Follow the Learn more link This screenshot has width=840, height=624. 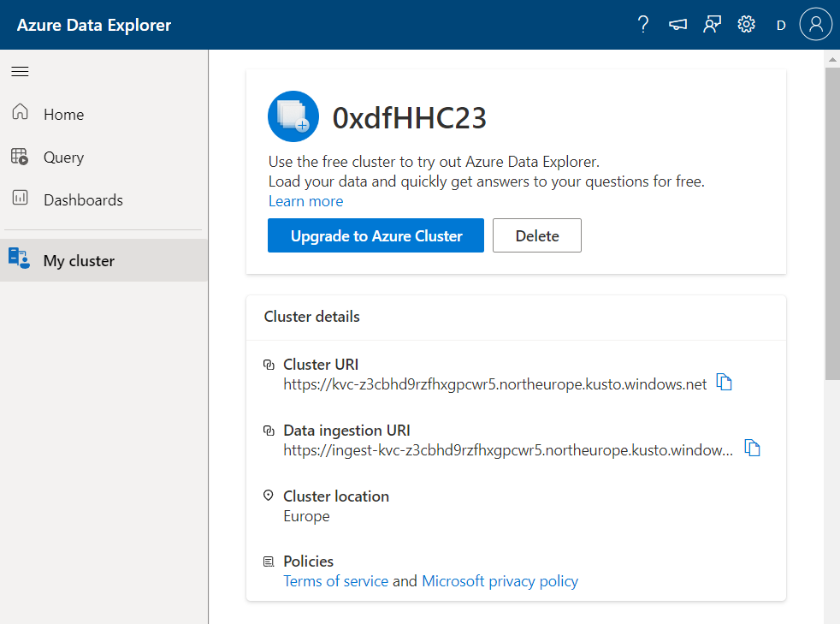click(x=305, y=201)
